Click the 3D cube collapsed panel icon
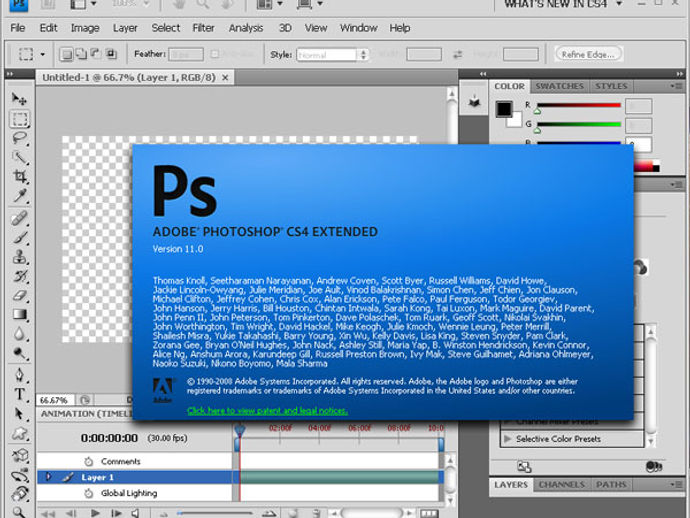690x518 pixels. (x=474, y=102)
